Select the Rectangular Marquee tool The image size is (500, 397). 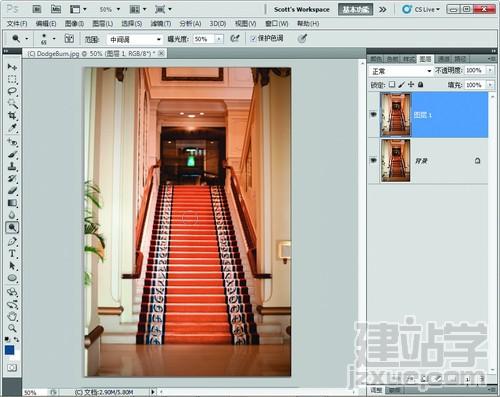tap(12, 79)
